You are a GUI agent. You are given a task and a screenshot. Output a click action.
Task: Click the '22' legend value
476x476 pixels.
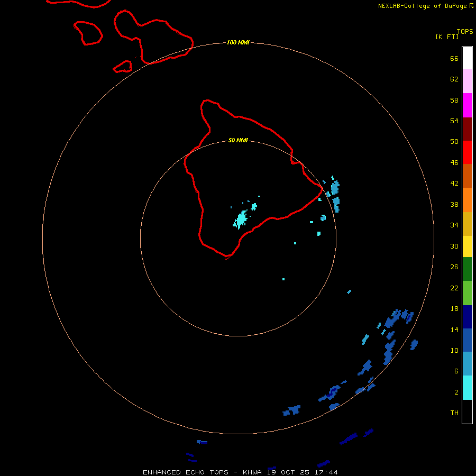click(x=454, y=288)
